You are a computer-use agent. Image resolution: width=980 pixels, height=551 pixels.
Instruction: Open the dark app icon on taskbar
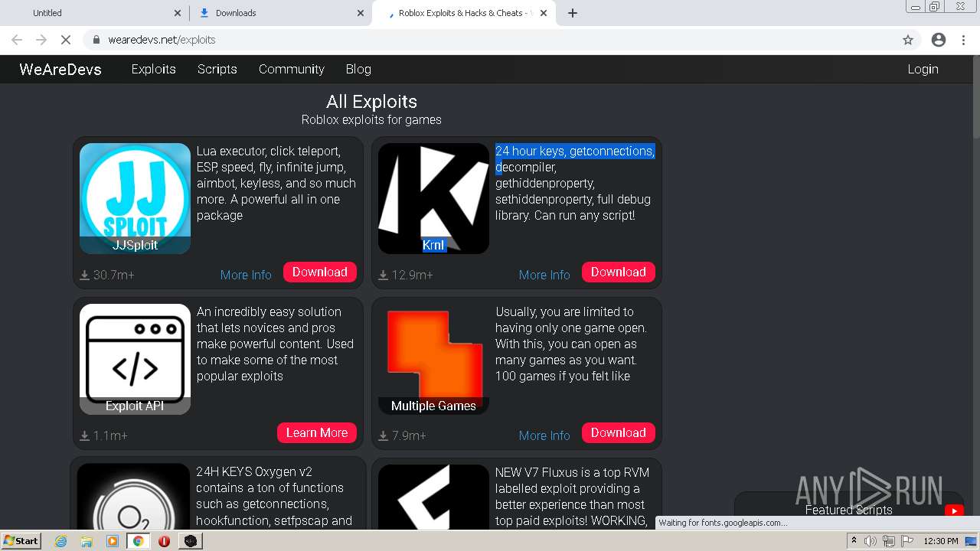pos(191,540)
